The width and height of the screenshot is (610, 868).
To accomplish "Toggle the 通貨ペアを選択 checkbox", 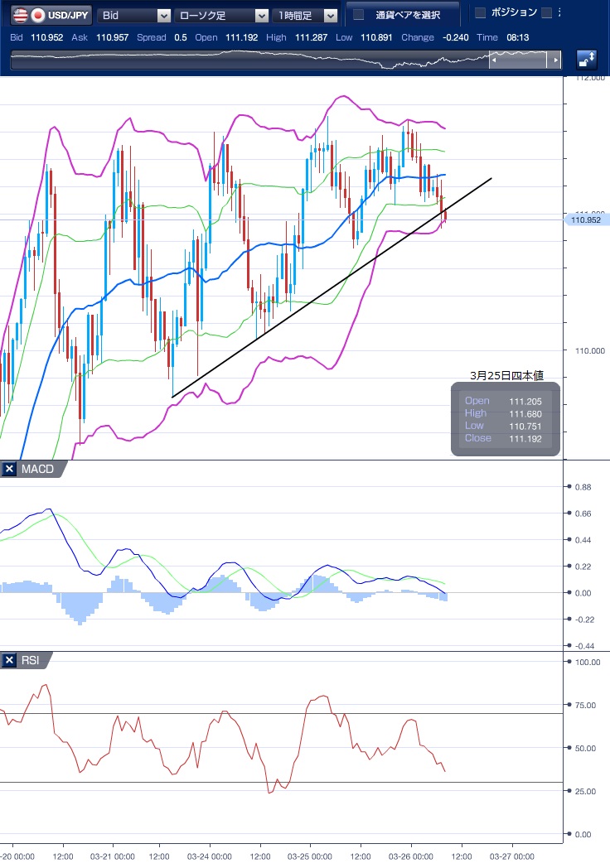I will 358,15.
